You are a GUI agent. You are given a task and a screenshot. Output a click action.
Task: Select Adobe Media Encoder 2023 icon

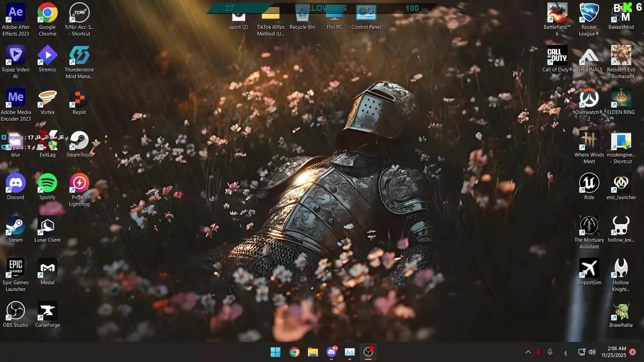(x=16, y=106)
